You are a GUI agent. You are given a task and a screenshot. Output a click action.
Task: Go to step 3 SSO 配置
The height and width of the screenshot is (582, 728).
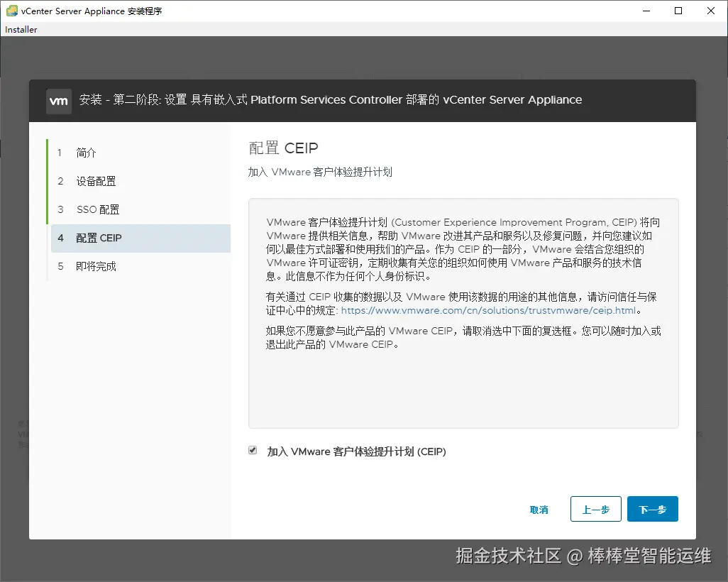click(97, 209)
